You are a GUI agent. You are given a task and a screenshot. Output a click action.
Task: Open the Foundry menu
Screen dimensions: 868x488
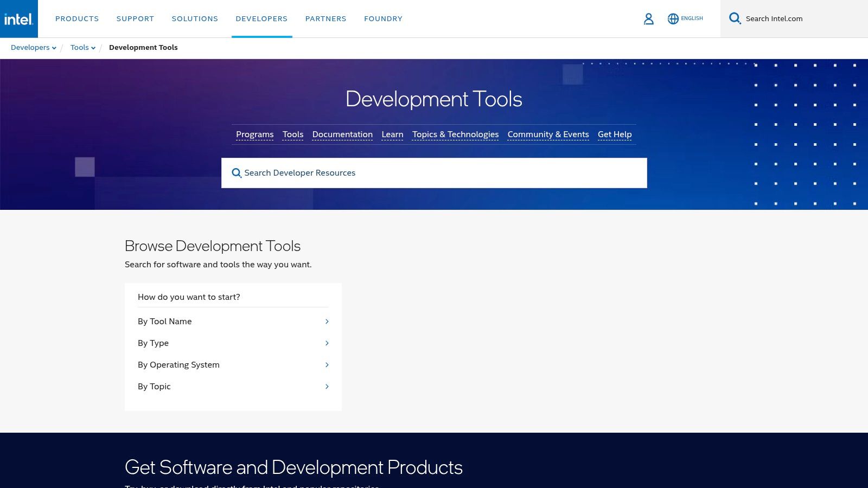pyautogui.click(x=383, y=18)
